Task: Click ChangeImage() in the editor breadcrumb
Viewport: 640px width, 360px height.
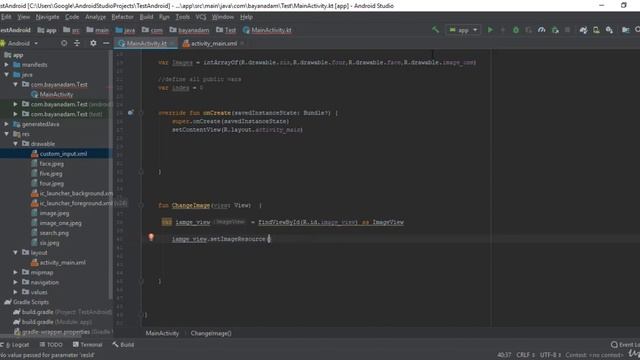Action: [x=211, y=333]
